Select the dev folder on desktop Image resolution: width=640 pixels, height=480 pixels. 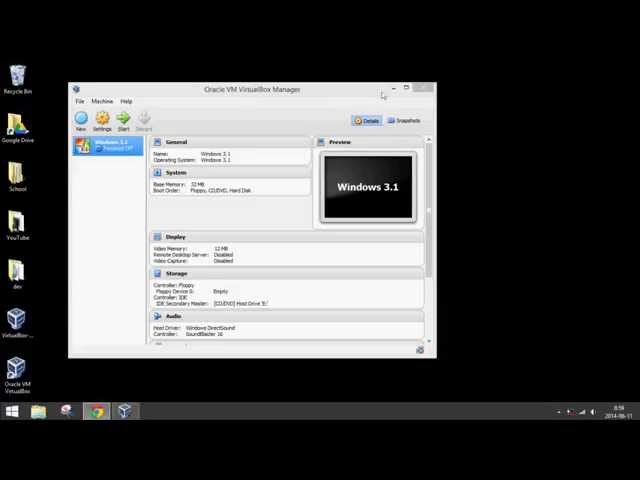tap(17, 274)
